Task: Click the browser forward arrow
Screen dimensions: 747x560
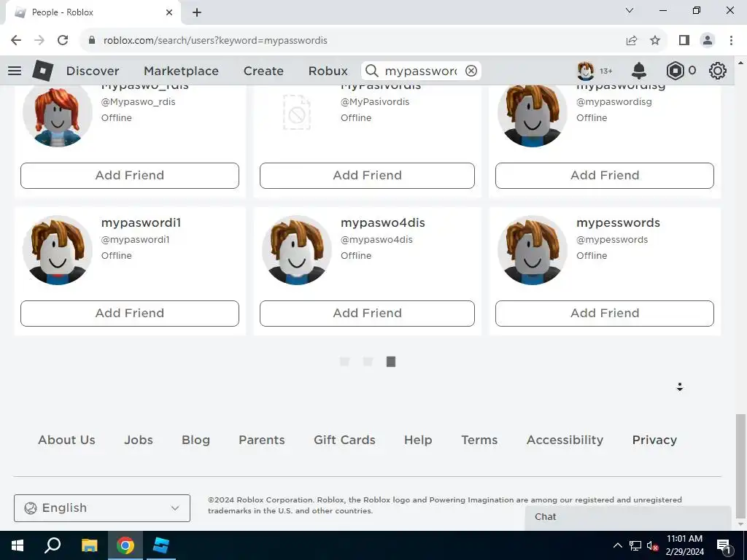Action: click(39, 41)
